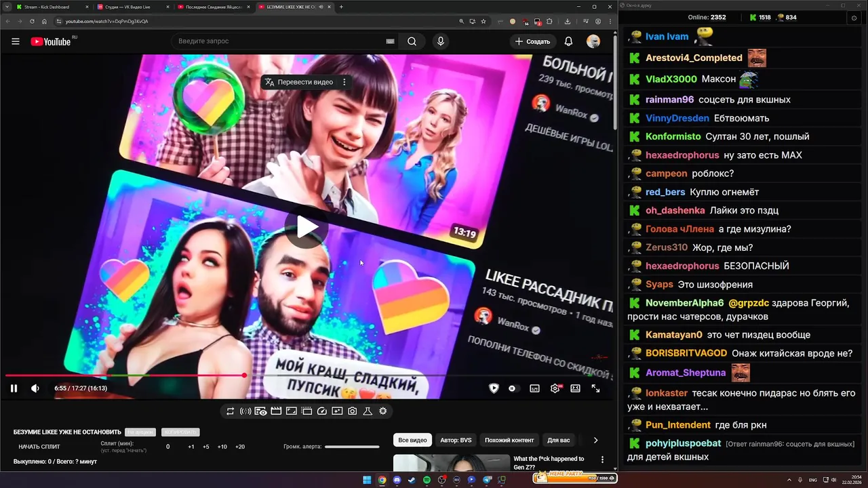Reload the page

click(32, 21)
